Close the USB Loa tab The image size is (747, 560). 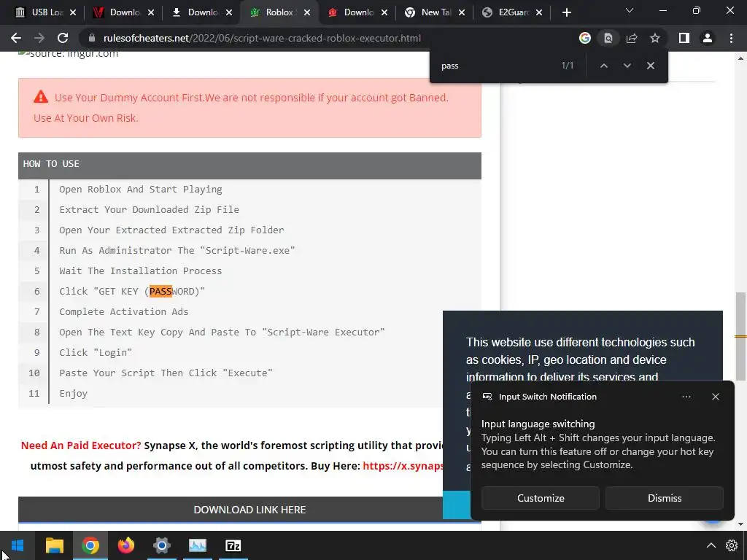click(73, 13)
